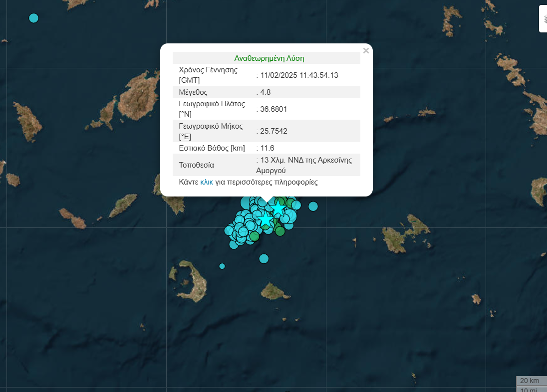Select the upper cyan star epicenter marker
Viewport: 547px width, 392px height.
point(277,208)
